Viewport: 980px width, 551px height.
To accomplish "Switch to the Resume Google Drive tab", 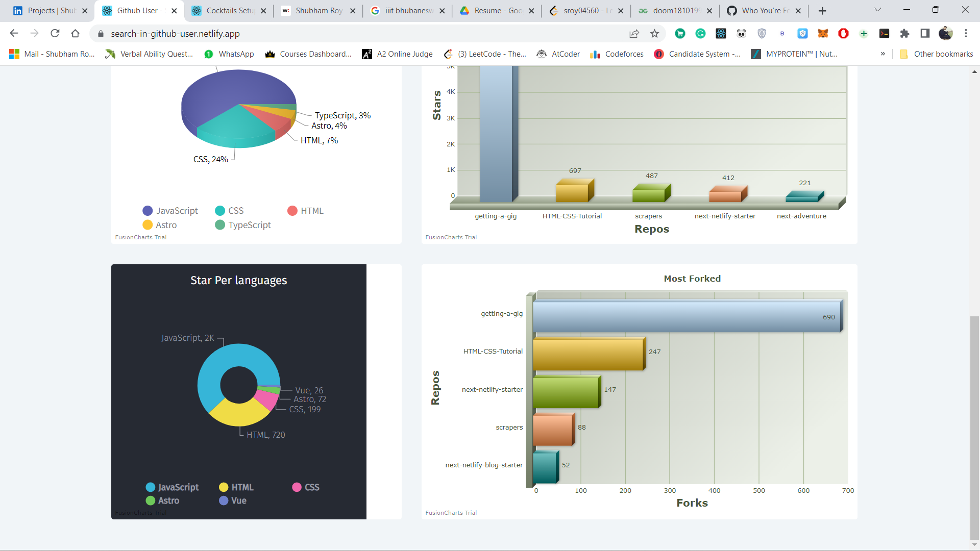I will [x=498, y=11].
